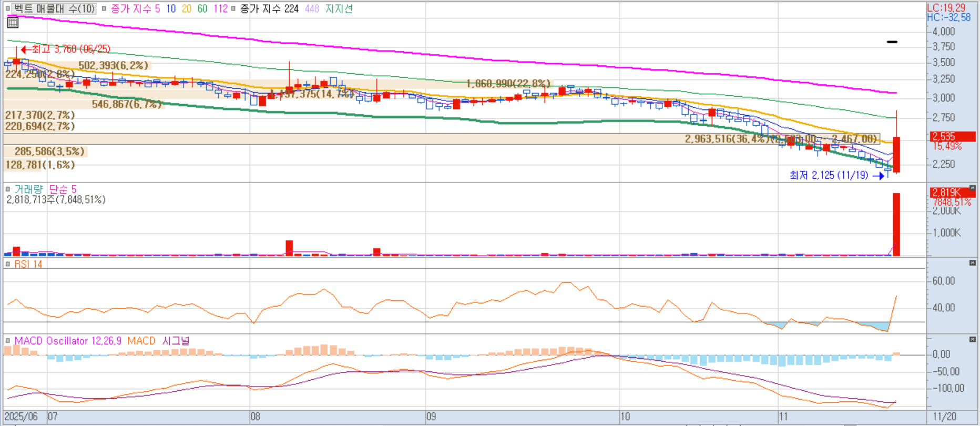
Task: Select the 종가 지수 5 moving average label
Action: [135, 8]
